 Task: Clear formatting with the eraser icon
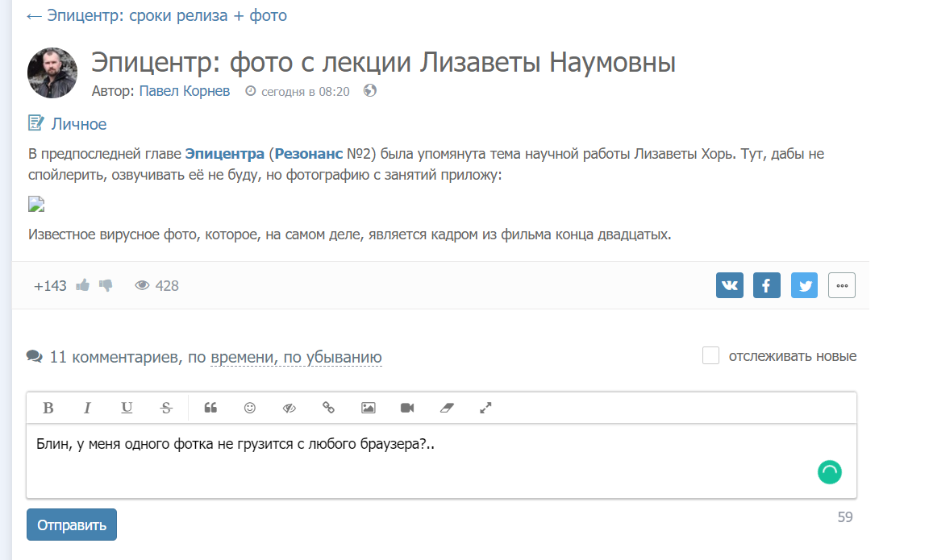[x=447, y=408]
